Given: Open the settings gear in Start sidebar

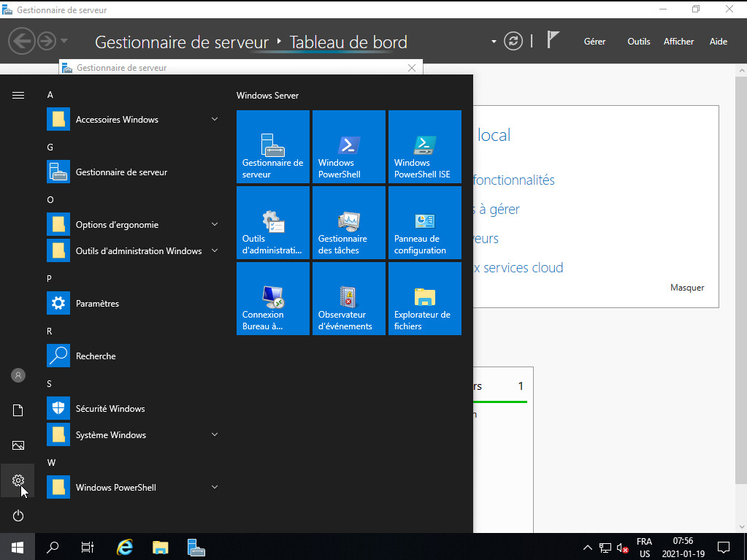Looking at the screenshot, I should click(x=18, y=480).
